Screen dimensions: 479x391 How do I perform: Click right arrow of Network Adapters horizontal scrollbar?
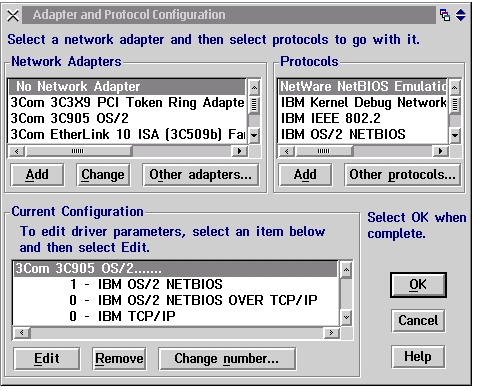(x=240, y=151)
